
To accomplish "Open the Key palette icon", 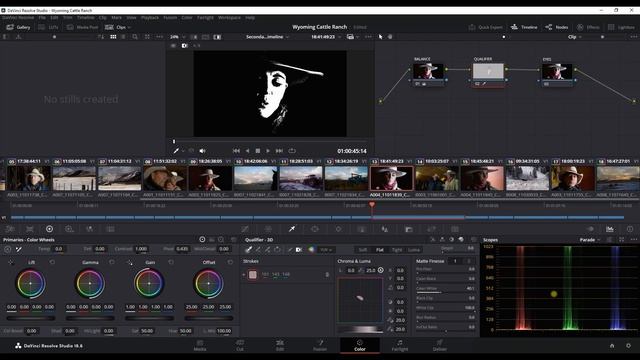I will (409, 229).
